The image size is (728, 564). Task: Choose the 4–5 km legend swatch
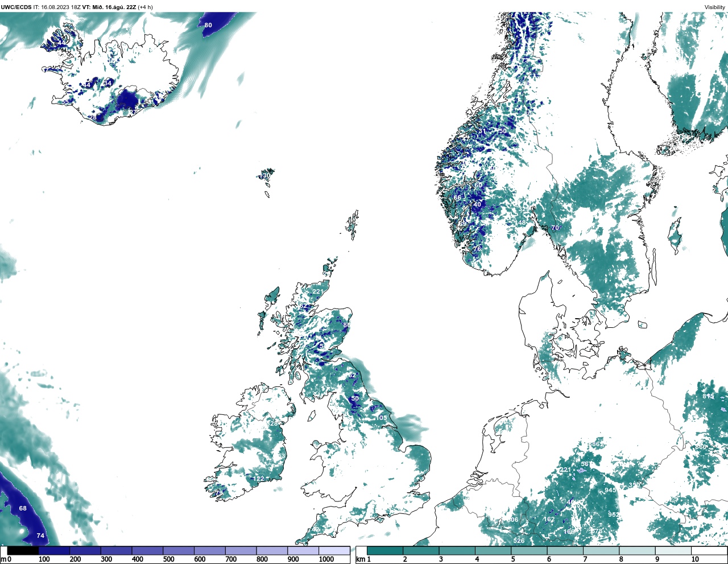[x=493, y=551]
